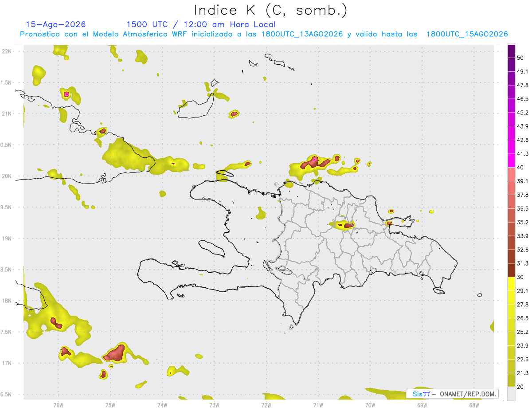Click the "22N" latitude axis label
The image size is (532, 411).
pos(6,51)
